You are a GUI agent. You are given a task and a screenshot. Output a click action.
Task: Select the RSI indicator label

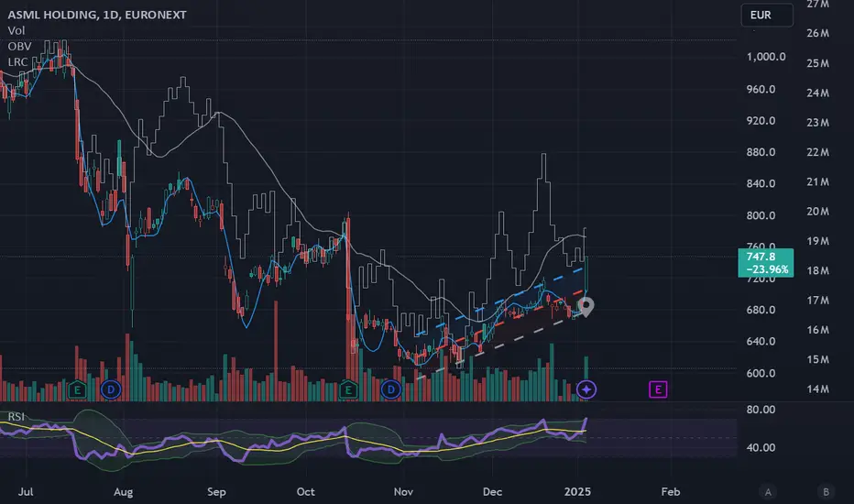(x=16, y=417)
